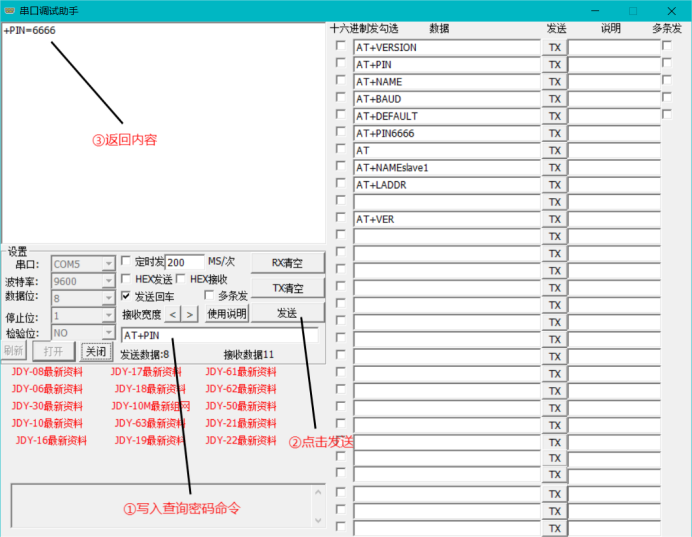Viewport: 692px width, 537px height.
Task: Toggle the HEX接收 checkbox
Action: coord(181,278)
